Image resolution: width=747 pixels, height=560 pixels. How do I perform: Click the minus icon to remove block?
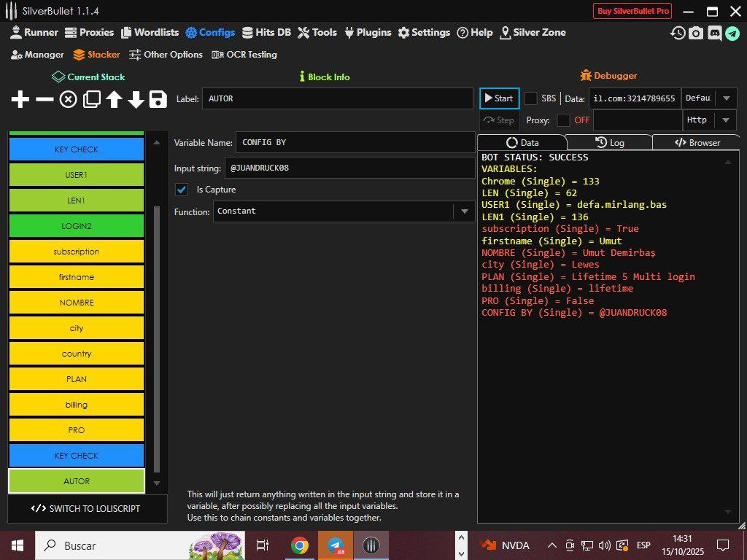pos(44,100)
